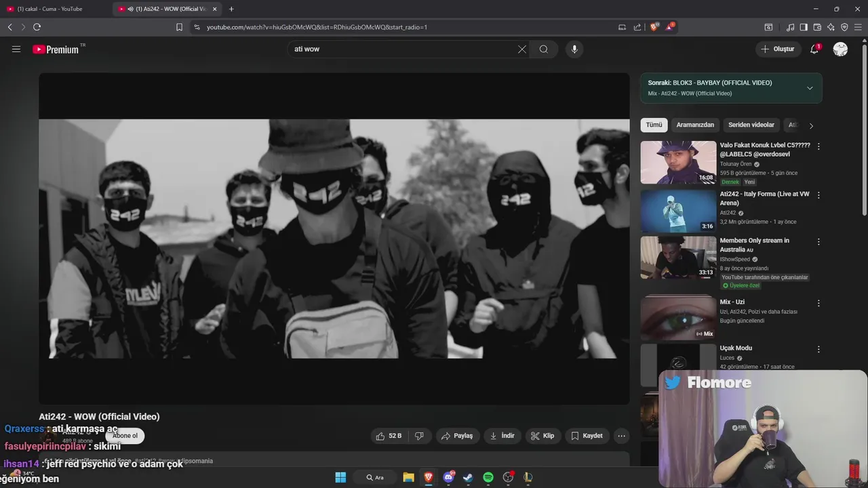Open more actions ellipsis under video
Viewport: 868px width, 488px height.
621,436
